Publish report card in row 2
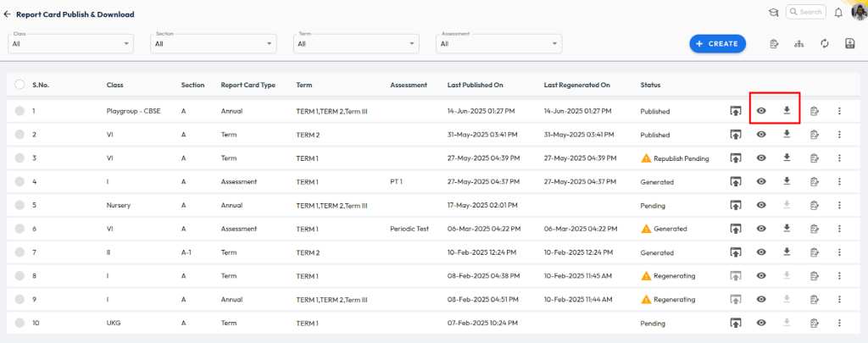 point(735,135)
